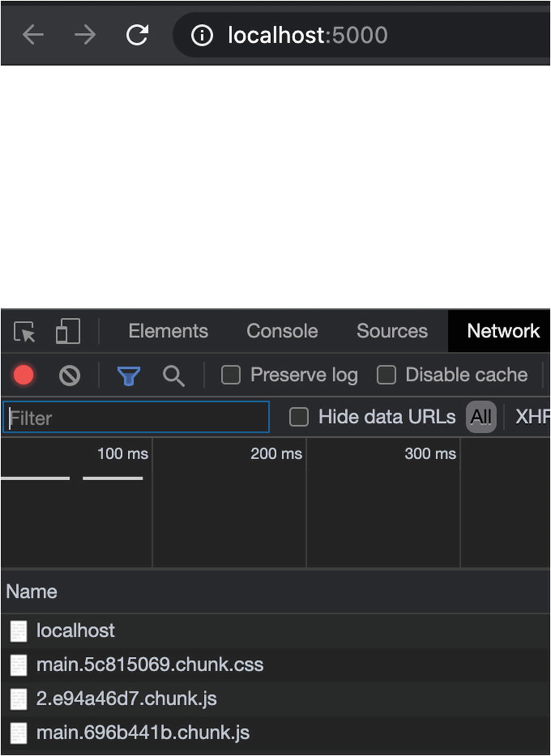Click the site information icon
The image size is (551, 756).
pyautogui.click(x=202, y=36)
